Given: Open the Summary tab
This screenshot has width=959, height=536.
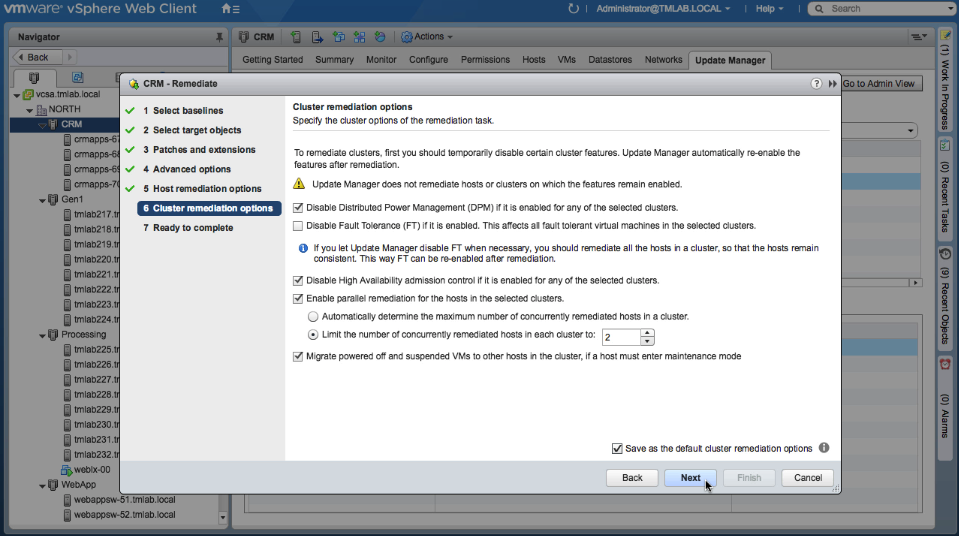Looking at the screenshot, I should tap(334, 60).
